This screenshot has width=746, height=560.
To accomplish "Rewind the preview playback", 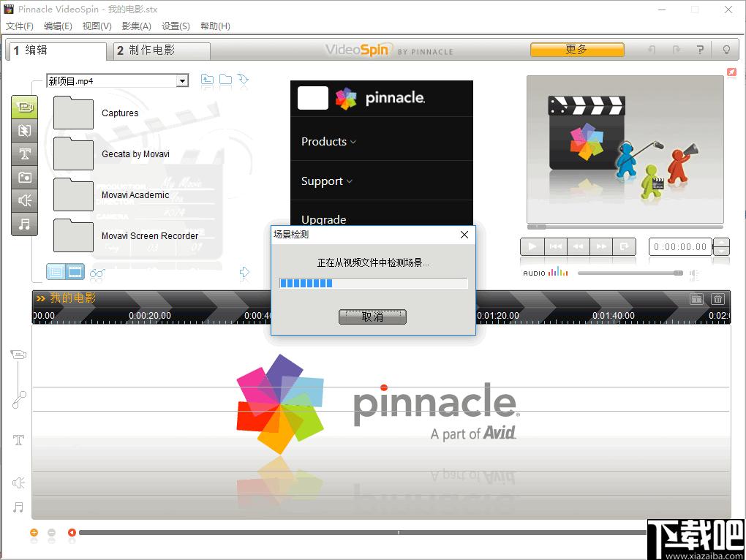I will [x=579, y=246].
